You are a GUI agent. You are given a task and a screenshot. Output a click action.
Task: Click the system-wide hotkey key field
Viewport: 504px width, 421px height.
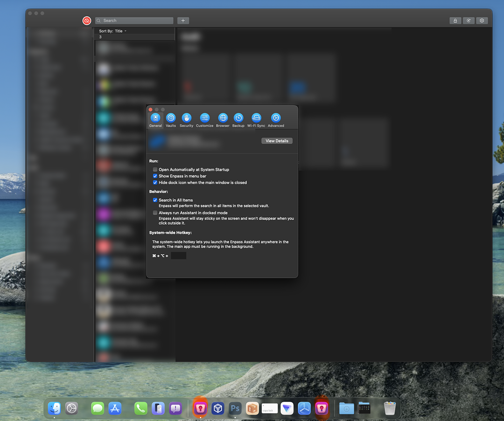click(x=178, y=256)
